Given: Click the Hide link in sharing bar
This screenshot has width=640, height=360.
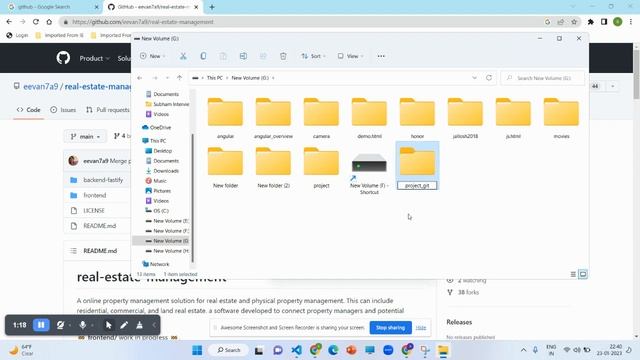Looking at the screenshot, I should [x=421, y=327].
